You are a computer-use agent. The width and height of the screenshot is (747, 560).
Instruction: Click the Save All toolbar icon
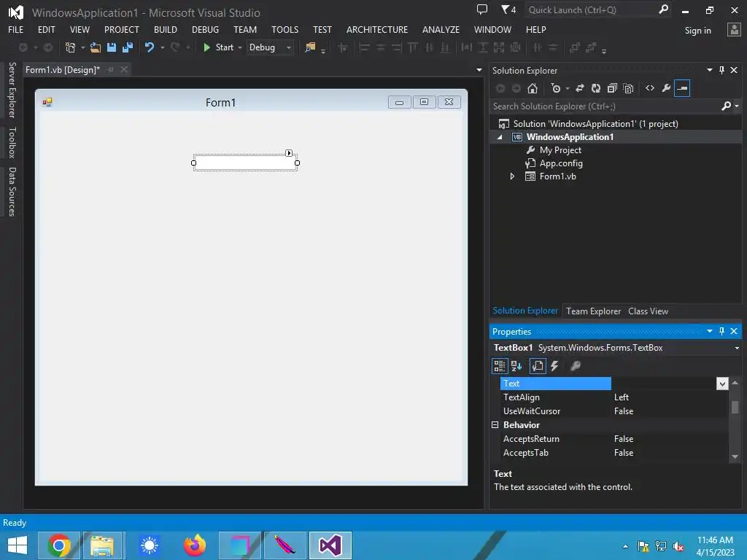click(127, 47)
